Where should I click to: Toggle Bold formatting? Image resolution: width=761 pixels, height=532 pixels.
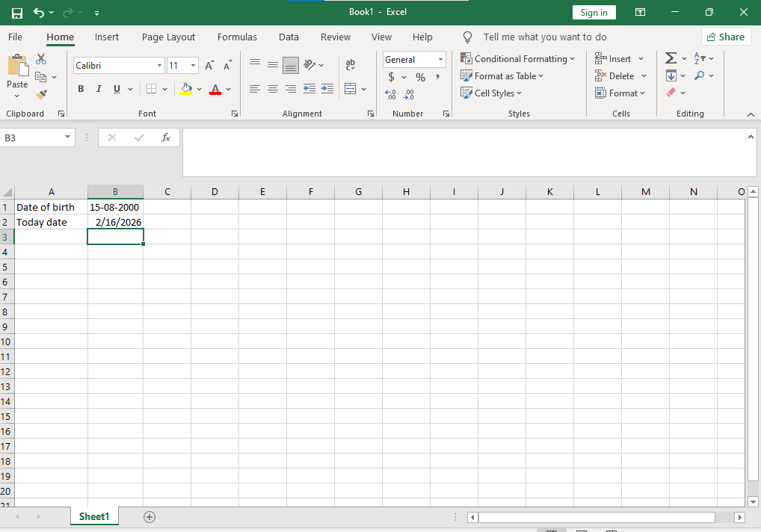point(81,89)
